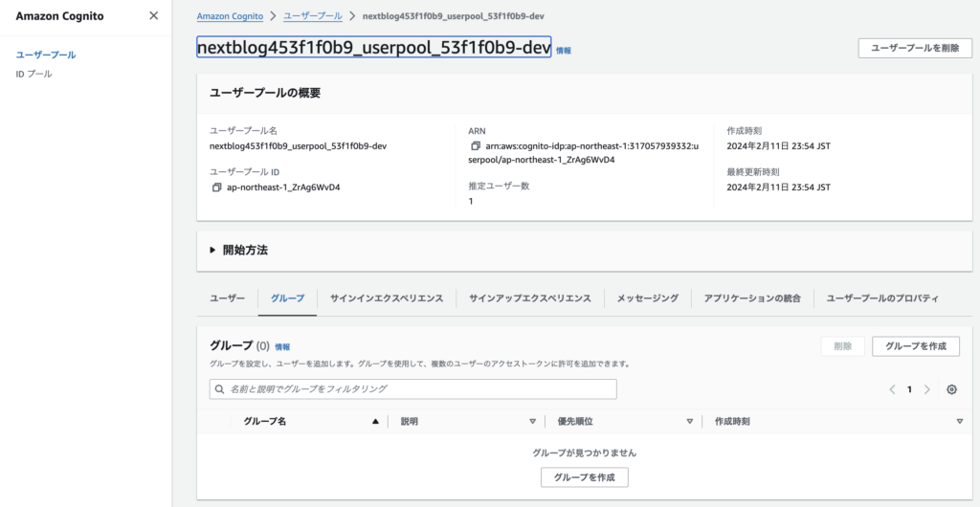The height and width of the screenshot is (507, 980).
Task: Open Amazon Cognito breadcrumb link
Action: pos(230,16)
